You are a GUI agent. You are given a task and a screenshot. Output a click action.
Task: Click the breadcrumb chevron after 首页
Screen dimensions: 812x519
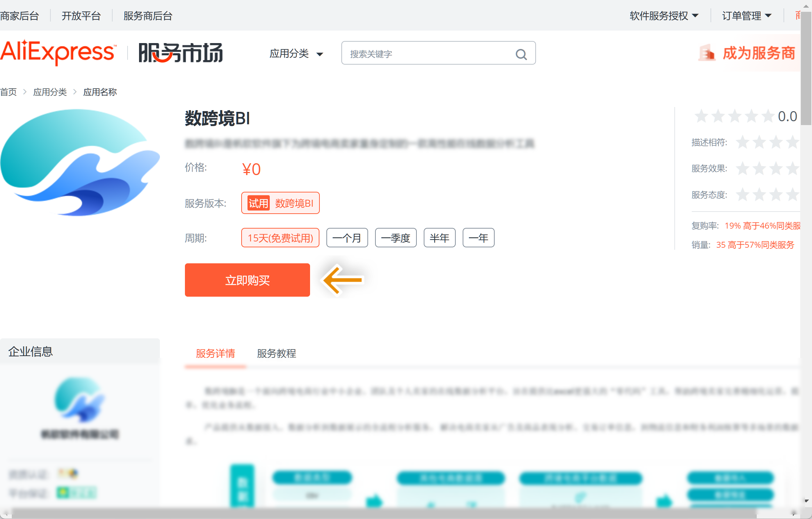[x=25, y=92]
